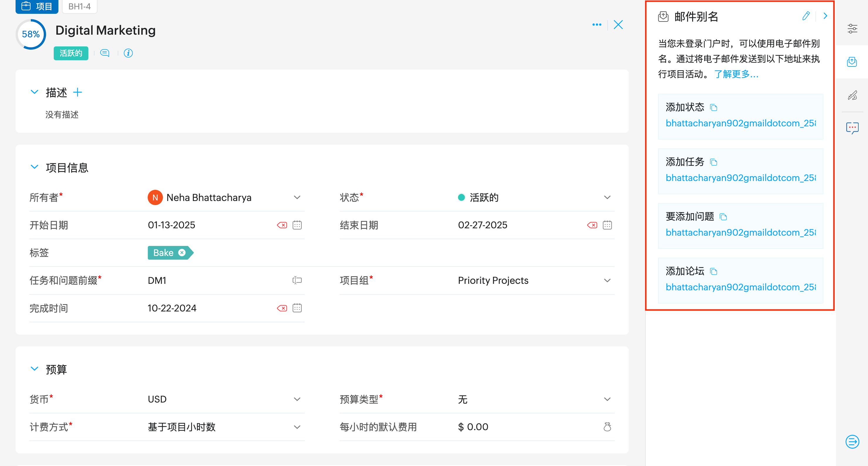Clear the 结束日期 value
This screenshot has width=868, height=466.
(592, 225)
